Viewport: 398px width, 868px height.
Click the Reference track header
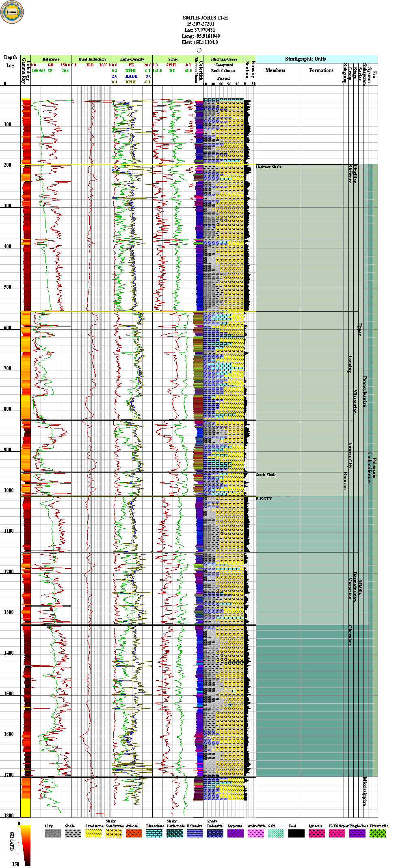(x=51, y=59)
